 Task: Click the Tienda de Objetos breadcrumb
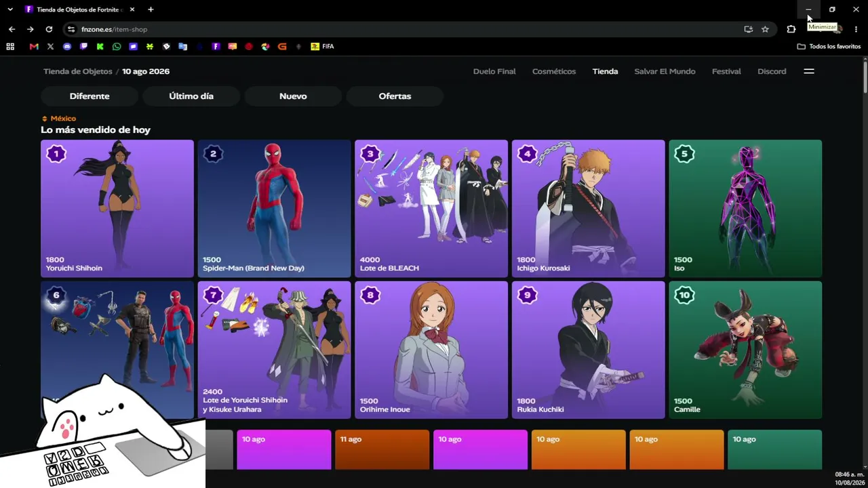(78, 71)
